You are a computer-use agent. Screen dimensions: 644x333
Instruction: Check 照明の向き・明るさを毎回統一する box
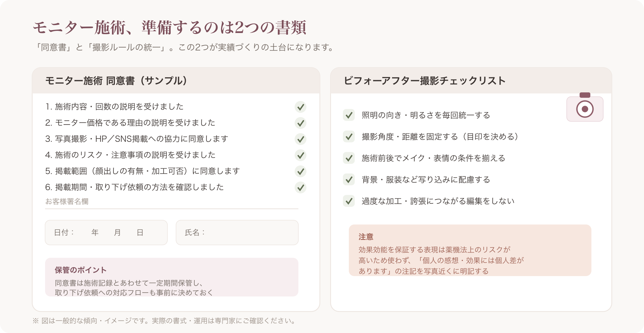[x=349, y=115]
